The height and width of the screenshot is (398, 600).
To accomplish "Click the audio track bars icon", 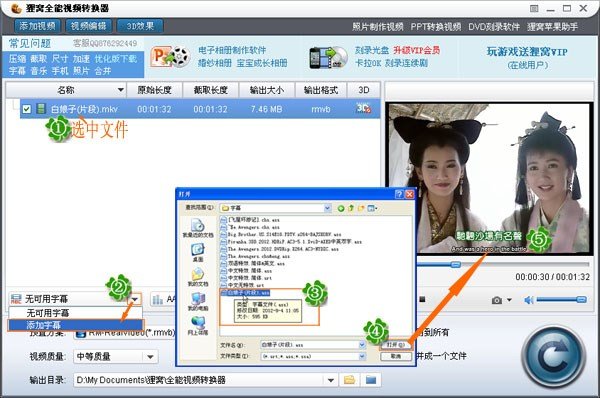I will click(158, 299).
